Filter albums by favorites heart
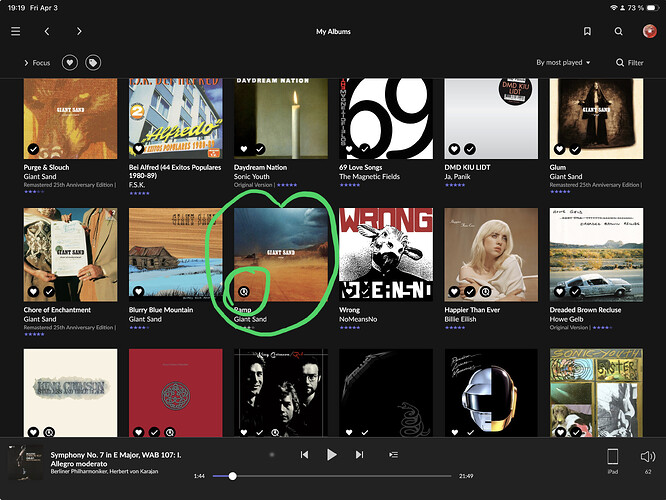This screenshot has width=666, height=500. [x=70, y=63]
